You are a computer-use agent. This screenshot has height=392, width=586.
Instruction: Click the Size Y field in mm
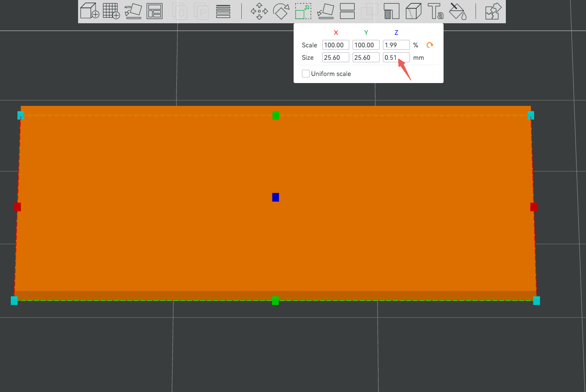[366, 57]
